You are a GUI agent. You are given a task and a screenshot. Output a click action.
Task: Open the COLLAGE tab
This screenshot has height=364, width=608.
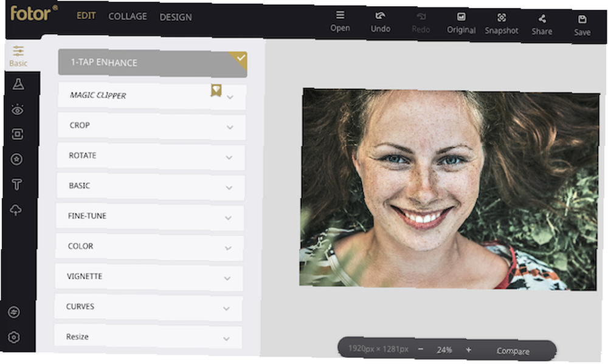coord(128,16)
